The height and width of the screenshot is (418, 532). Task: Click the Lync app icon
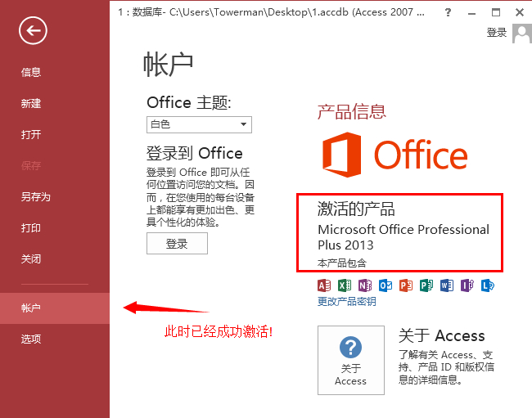pyautogui.click(x=488, y=285)
